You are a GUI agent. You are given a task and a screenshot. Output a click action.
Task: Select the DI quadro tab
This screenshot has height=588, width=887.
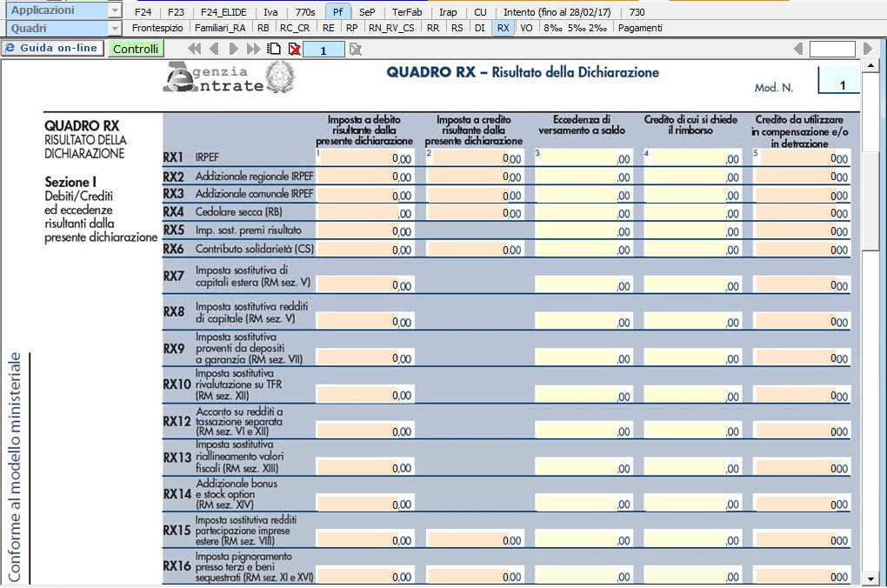480,28
